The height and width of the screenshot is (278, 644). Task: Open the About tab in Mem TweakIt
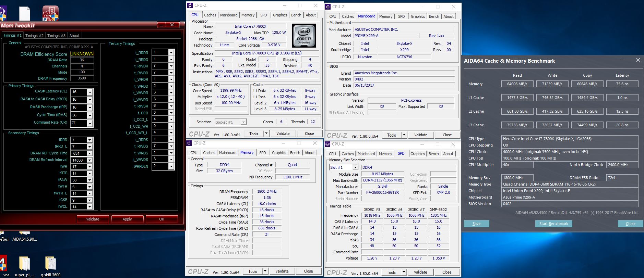[74, 36]
